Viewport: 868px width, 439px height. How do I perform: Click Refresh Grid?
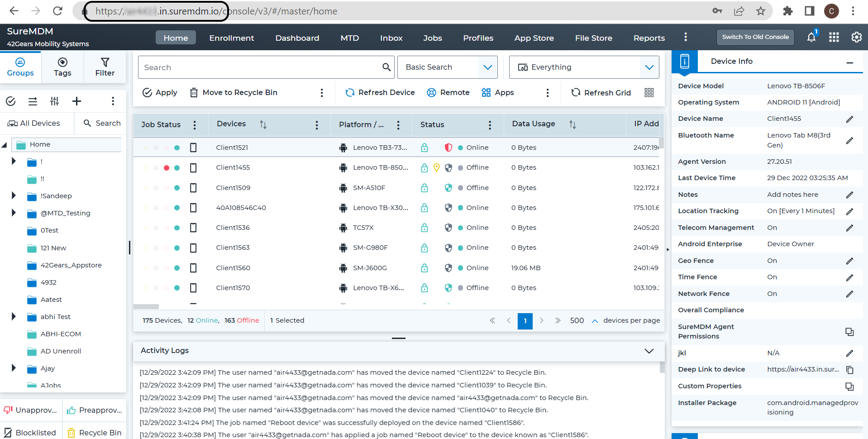pyautogui.click(x=601, y=92)
